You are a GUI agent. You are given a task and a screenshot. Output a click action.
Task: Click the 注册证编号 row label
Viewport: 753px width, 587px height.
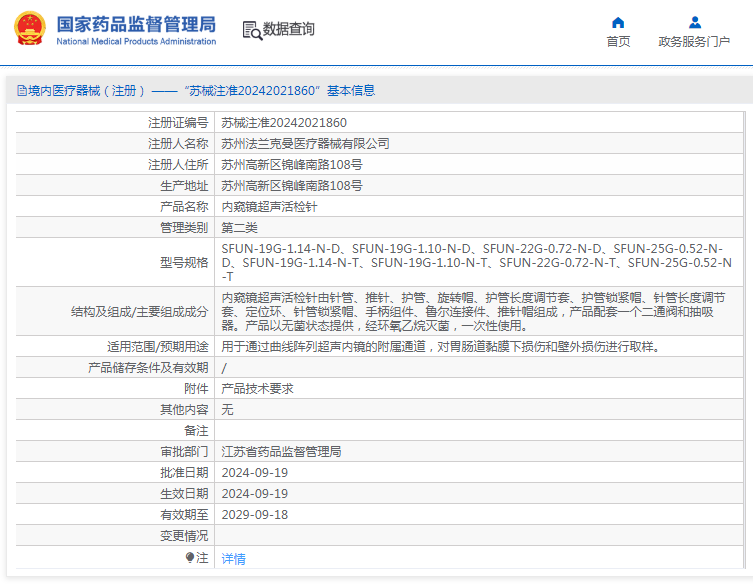tap(178, 123)
